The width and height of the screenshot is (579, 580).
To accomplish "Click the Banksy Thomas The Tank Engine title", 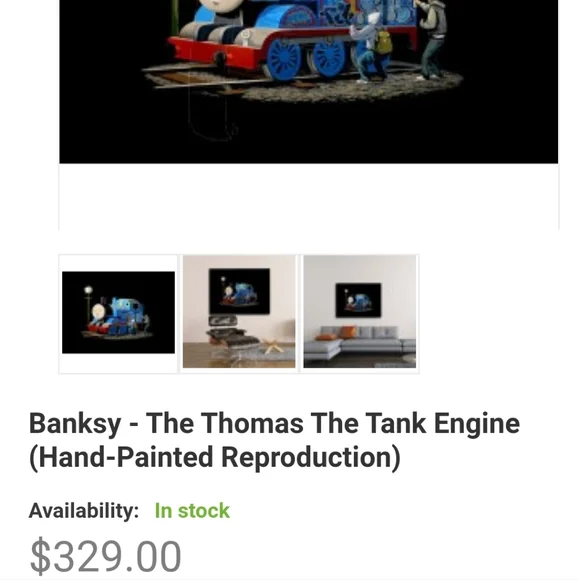I will point(275,441).
